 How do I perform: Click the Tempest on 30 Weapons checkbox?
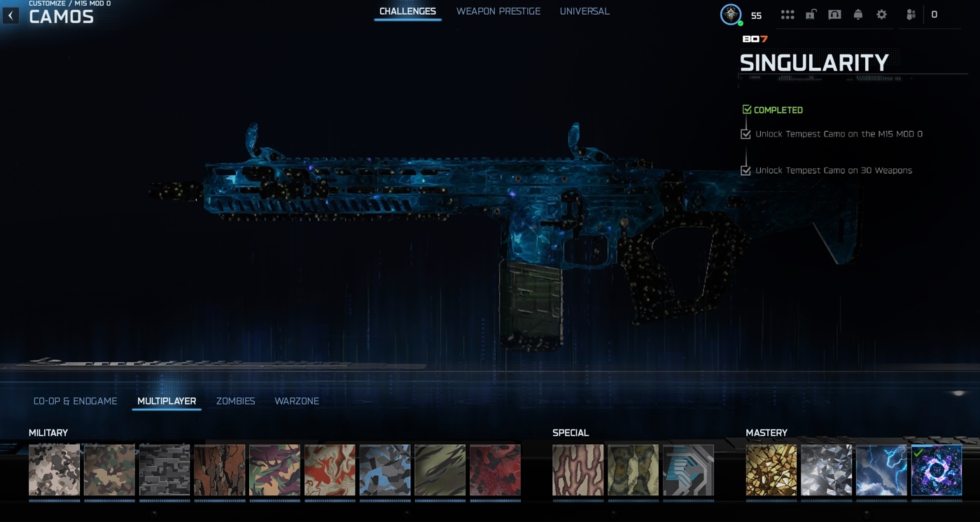click(x=745, y=170)
